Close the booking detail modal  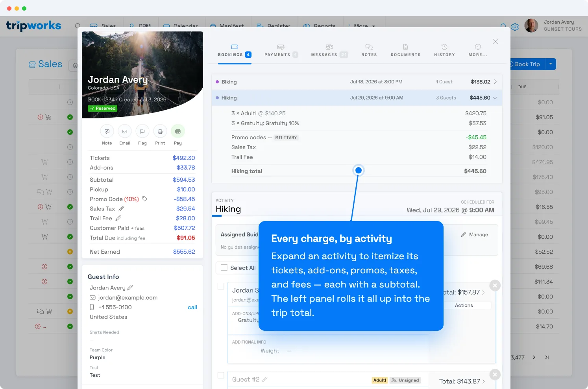[x=496, y=41]
